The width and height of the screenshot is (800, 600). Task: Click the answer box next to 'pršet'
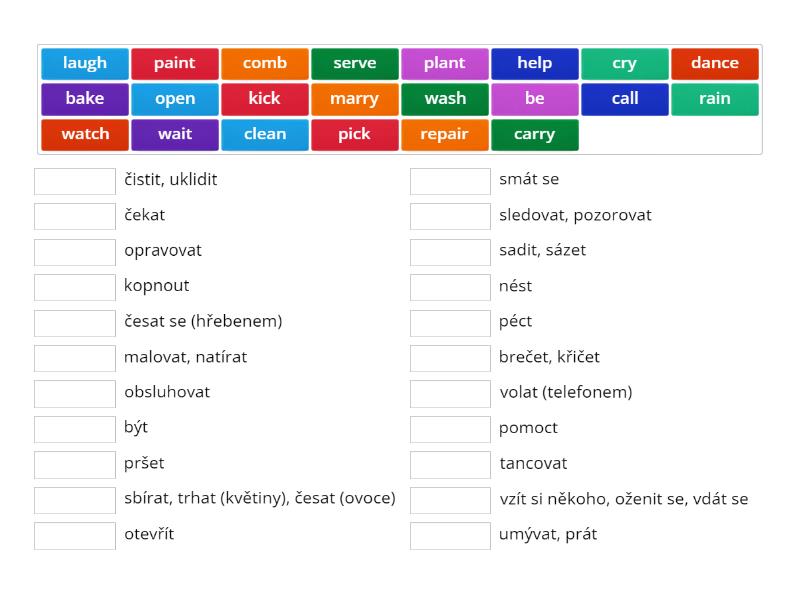[75, 463]
